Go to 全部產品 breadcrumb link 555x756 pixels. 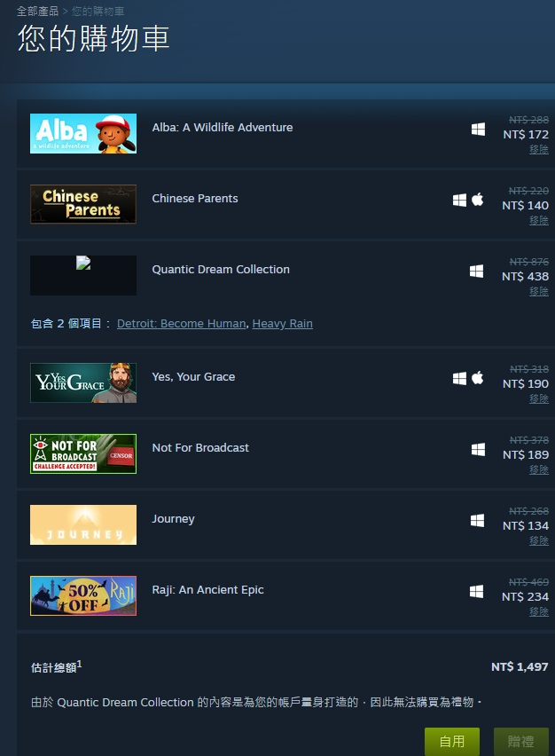pyautogui.click(x=37, y=11)
